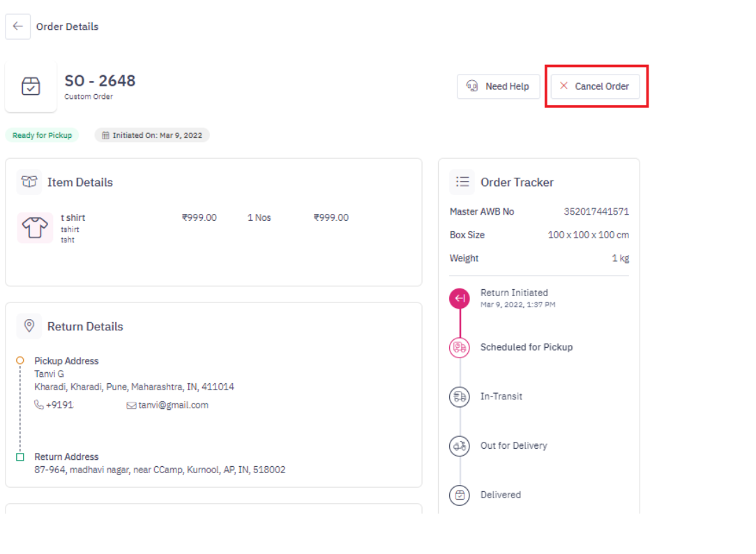756x554 pixels.
Task: Click the Delivered label
Action: [501, 495]
